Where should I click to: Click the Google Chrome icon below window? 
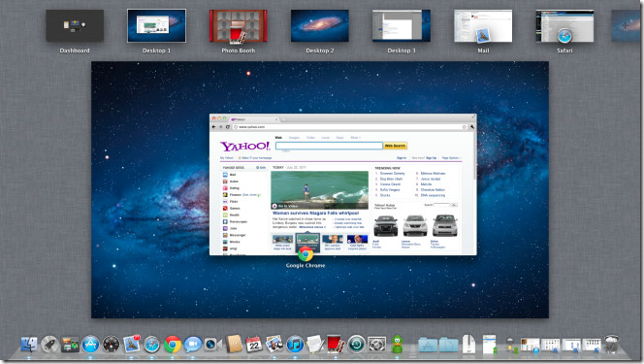click(x=306, y=254)
